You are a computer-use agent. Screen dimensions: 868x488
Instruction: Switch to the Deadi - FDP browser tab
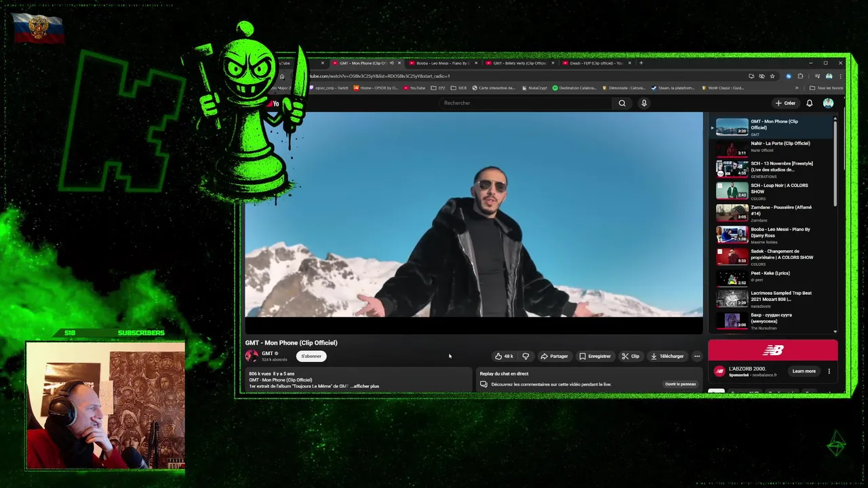pos(595,63)
